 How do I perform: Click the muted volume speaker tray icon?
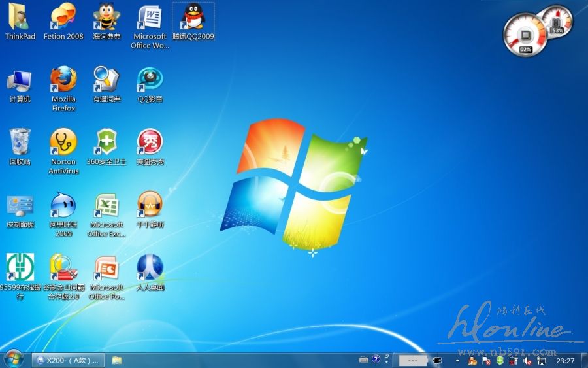coord(527,360)
